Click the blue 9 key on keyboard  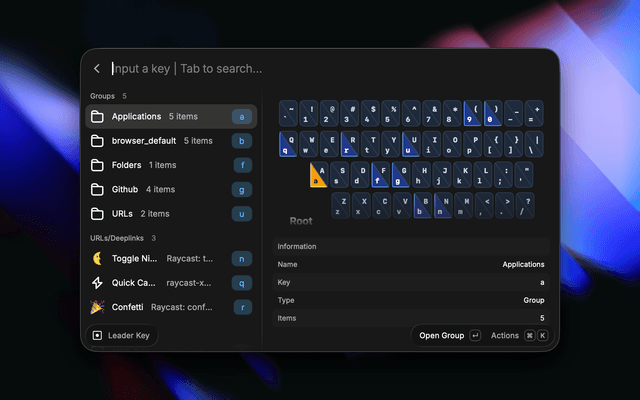click(x=473, y=113)
